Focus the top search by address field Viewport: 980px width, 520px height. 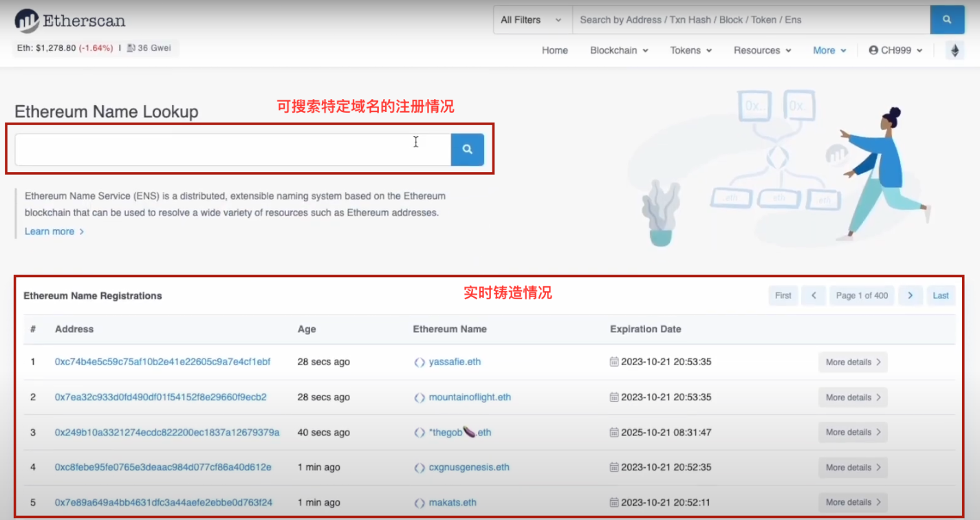[x=751, y=20]
